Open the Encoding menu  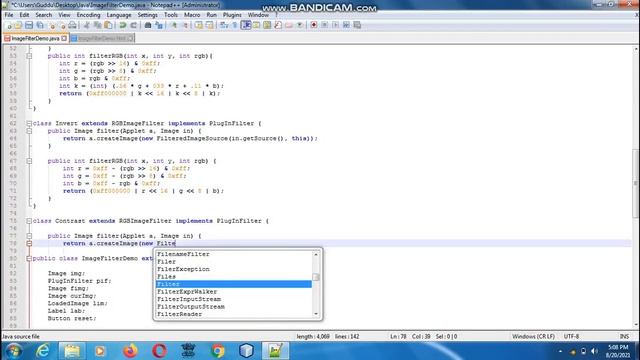[x=88, y=15]
